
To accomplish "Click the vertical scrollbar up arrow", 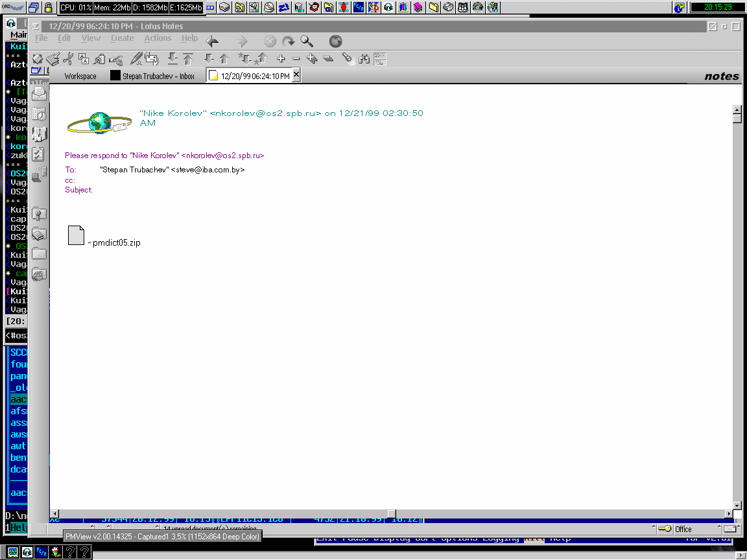I will (x=737, y=110).
